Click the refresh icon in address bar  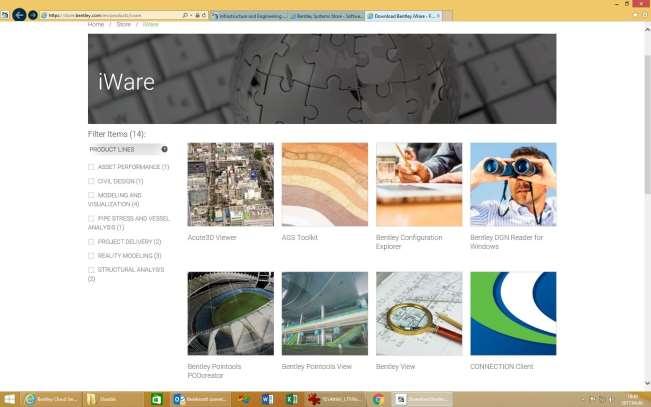(x=204, y=15)
